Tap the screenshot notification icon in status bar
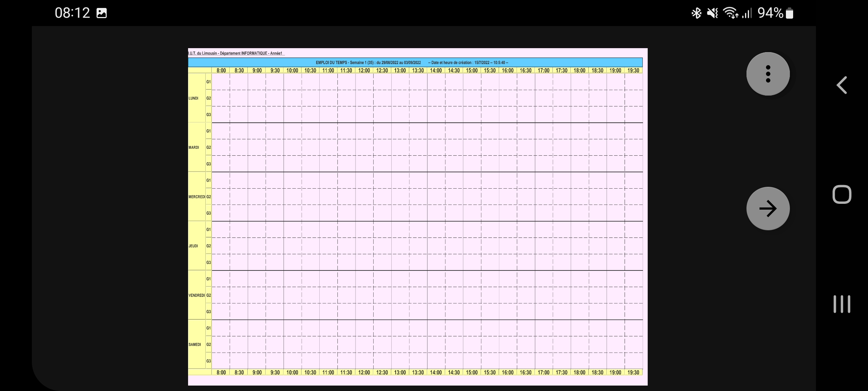This screenshot has width=868, height=391. (x=102, y=13)
